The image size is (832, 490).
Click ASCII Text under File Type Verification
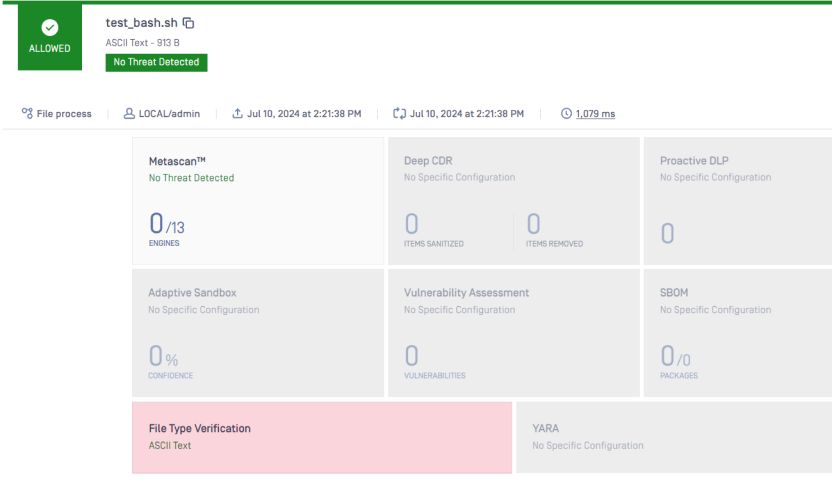(x=170, y=445)
